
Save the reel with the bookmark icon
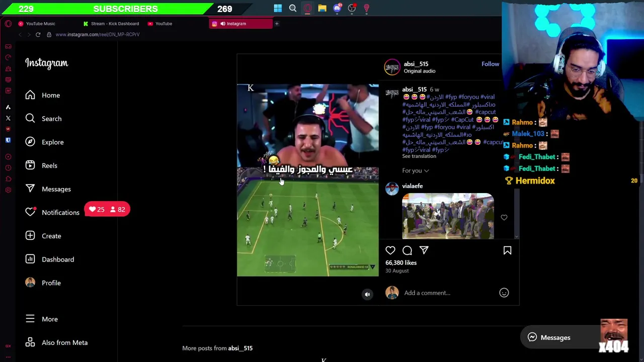(507, 250)
